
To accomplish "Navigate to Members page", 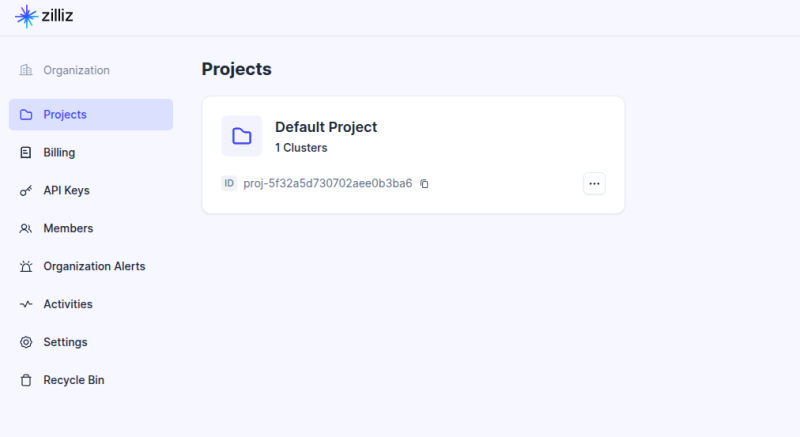I will pos(68,228).
